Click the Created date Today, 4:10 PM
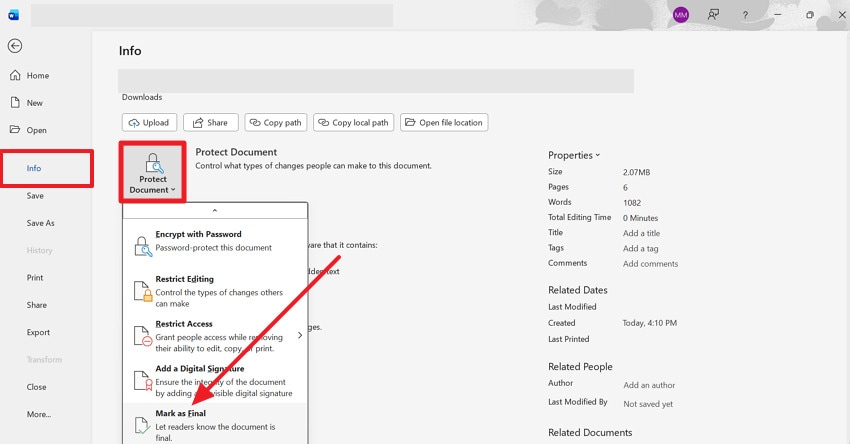The height and width of the screenshot is (444, 850). click(x=649, y=323)
